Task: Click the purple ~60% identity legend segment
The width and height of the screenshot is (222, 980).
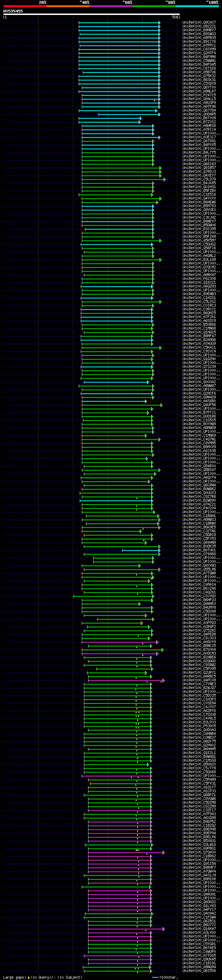Action: point(111,6)
